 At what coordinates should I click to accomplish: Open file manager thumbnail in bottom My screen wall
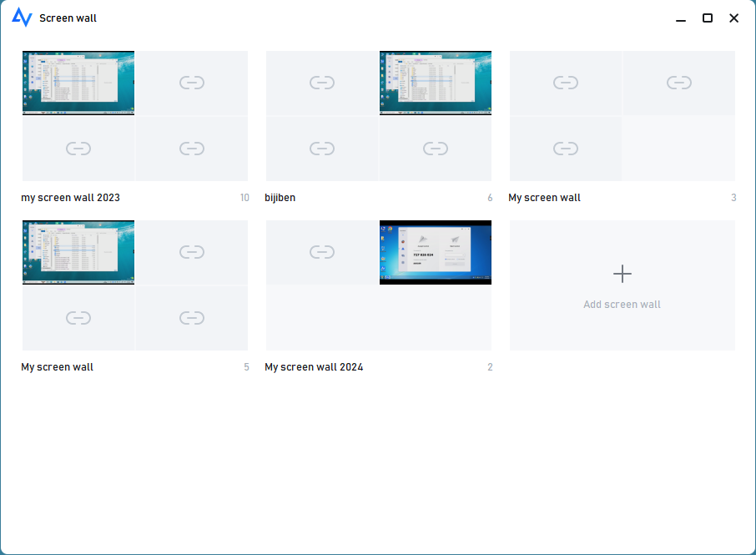pyautogui.click(x=78, y=251)
